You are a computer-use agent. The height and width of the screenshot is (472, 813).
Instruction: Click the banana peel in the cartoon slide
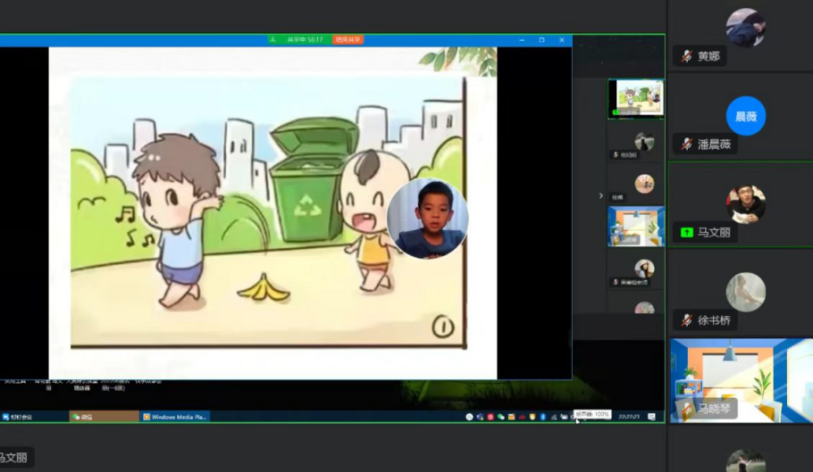pos(263,288)
